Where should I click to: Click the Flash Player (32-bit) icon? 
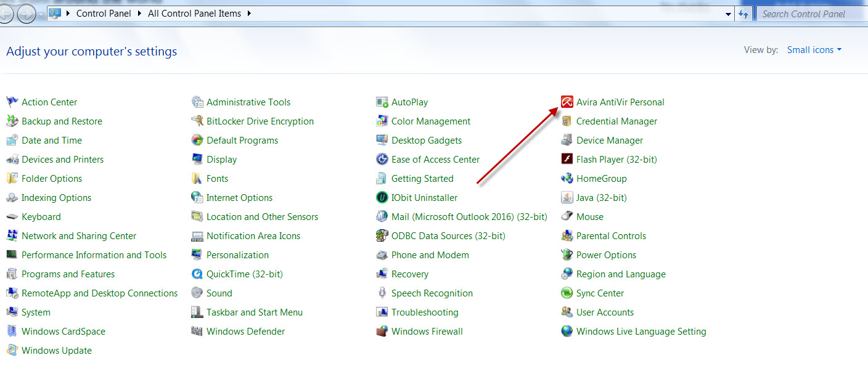(x=567, y=160)
